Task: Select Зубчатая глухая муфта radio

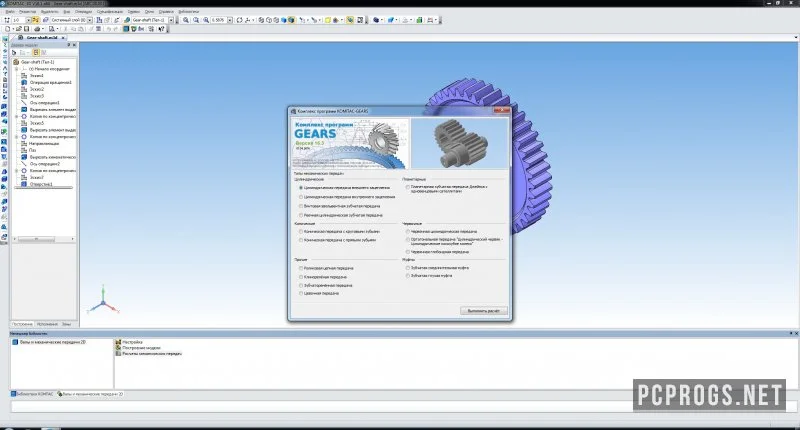Action: point(408,276)
